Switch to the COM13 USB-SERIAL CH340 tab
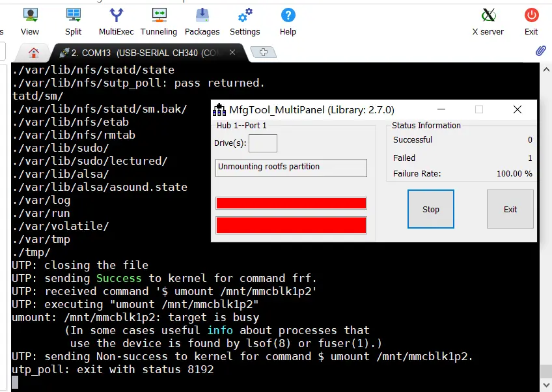 [145, 53]
